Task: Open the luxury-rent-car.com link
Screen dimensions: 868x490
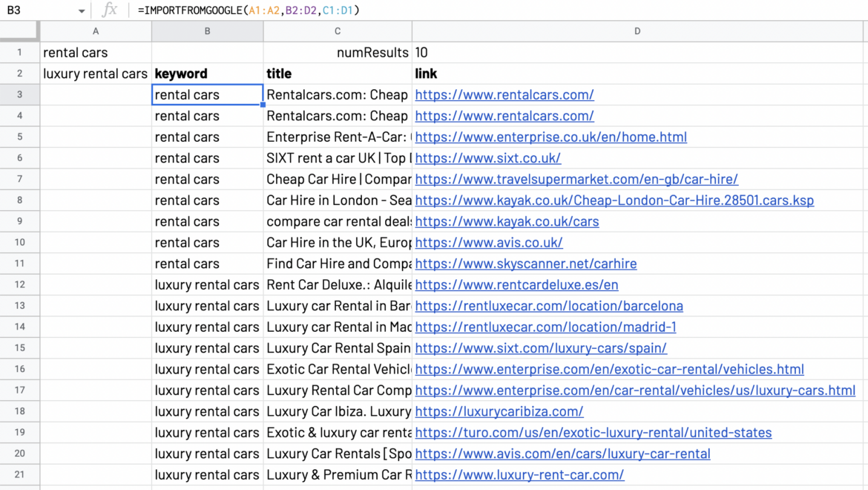Action: (x=519, y=474)
